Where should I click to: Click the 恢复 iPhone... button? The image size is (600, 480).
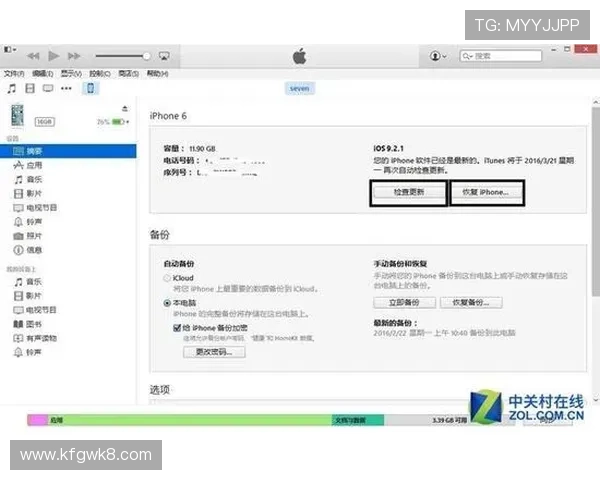point(486,192)
